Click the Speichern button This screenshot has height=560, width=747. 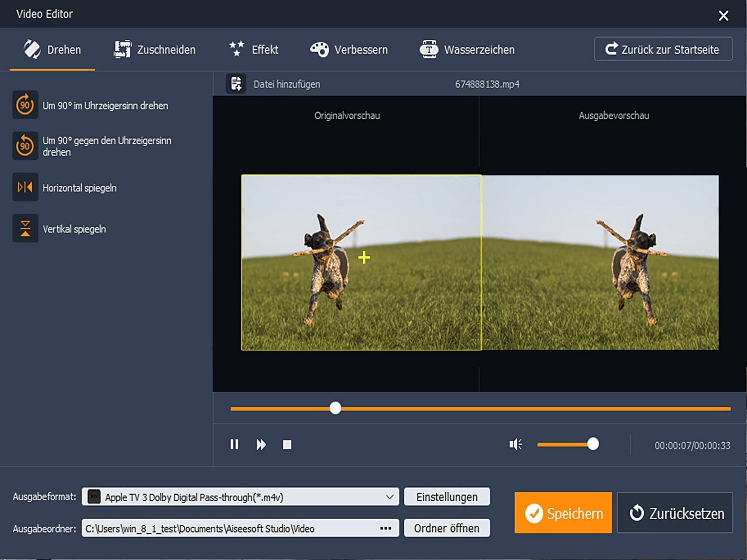tap(563, 513)
